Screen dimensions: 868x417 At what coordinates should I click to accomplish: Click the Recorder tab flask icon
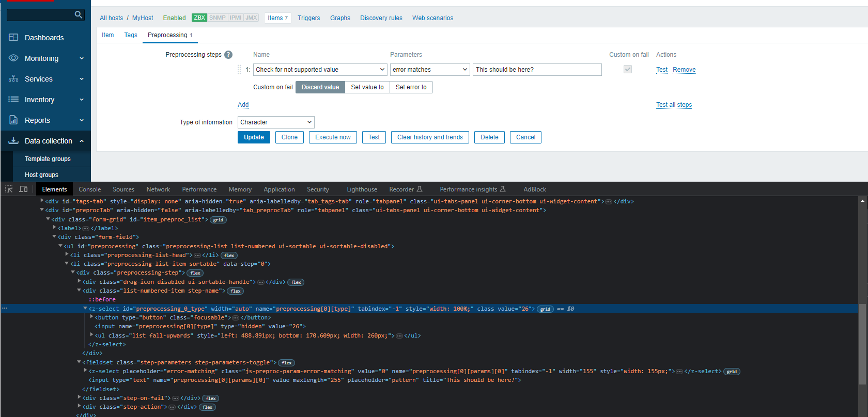pyautogui.click(x=420, y=189)
